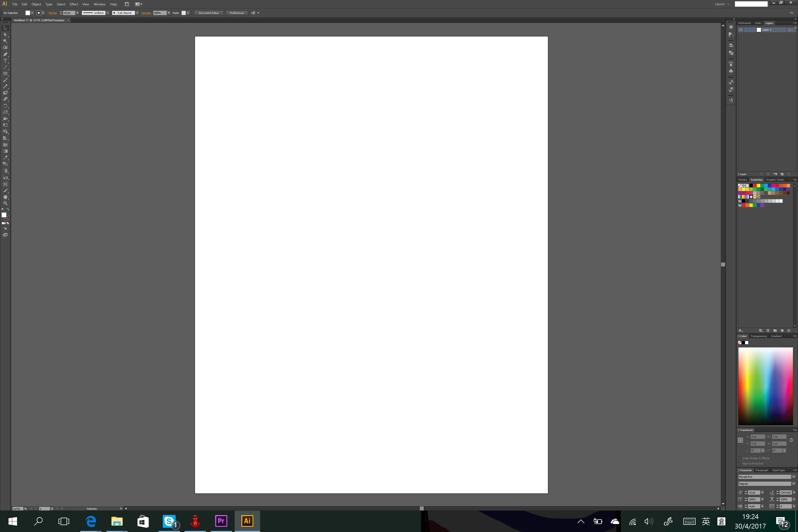
Task: Click the Document Setup button
Action: (x=208, y=13)
